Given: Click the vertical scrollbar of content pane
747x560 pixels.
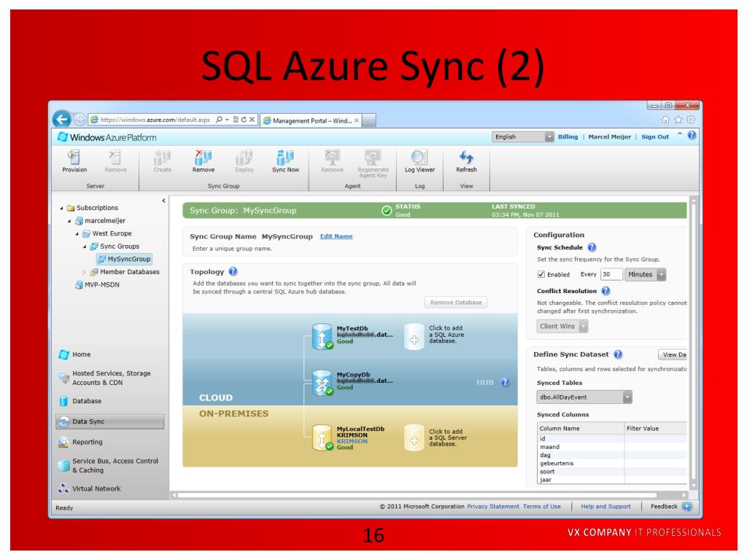Looking at the screenshot, I should (x=694, y=343).
